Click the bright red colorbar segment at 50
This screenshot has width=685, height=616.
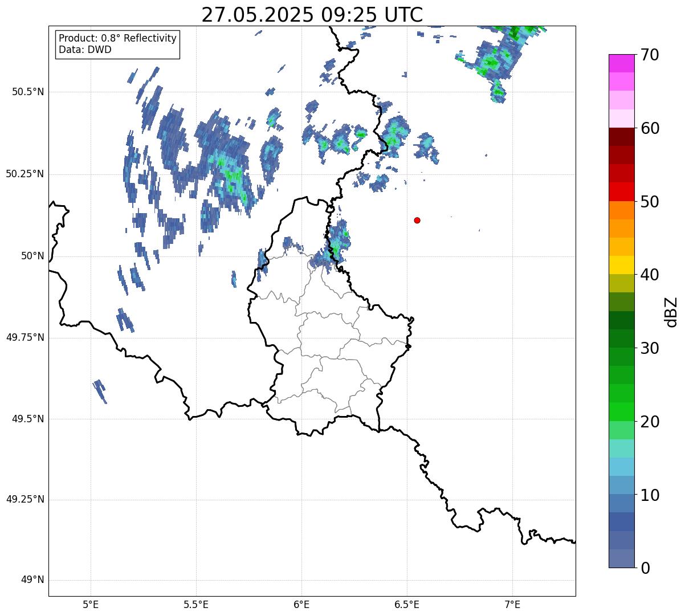click(621, 192)
